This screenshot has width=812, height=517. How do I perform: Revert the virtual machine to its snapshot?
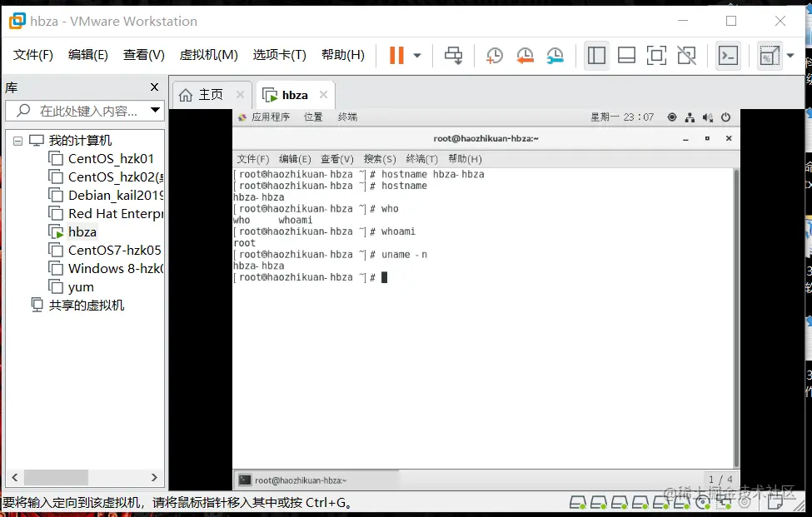pyautogui.click(x=526, y=56)
